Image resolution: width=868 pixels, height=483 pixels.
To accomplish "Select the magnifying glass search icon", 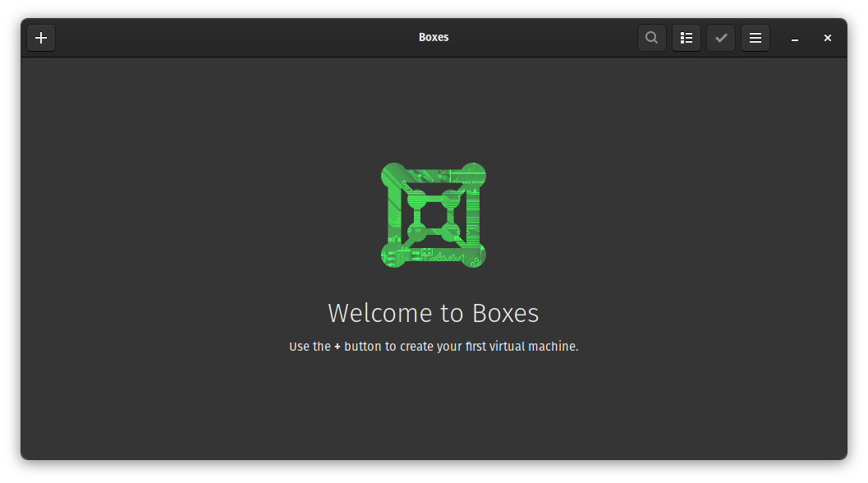I will pos(651,37).
